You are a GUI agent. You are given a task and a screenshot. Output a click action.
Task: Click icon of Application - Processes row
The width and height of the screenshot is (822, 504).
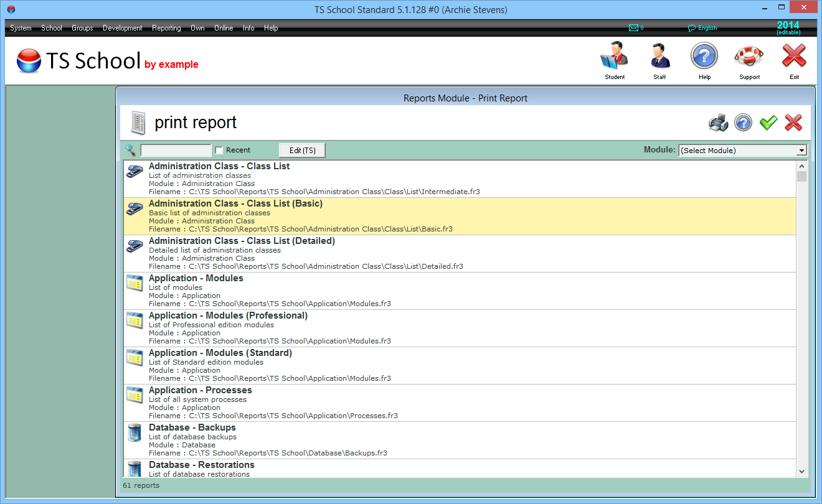pyautogui.click(x=135, y=394)
